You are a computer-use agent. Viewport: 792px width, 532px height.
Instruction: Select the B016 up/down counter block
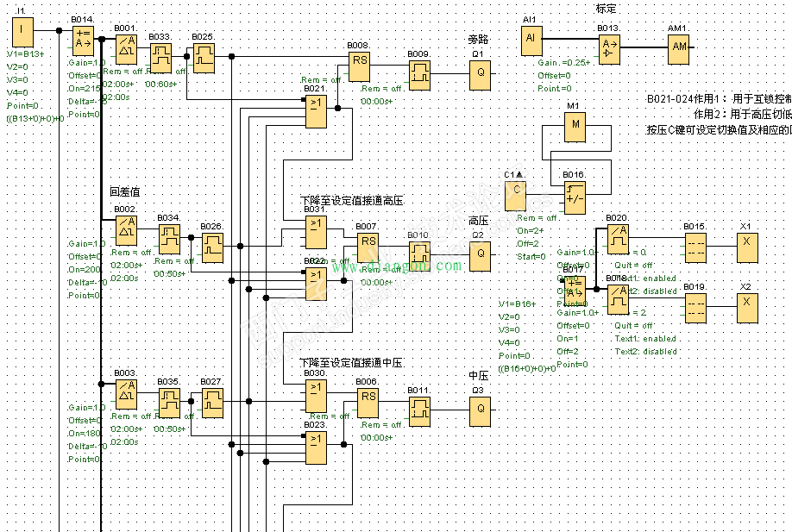coord(575,196)
